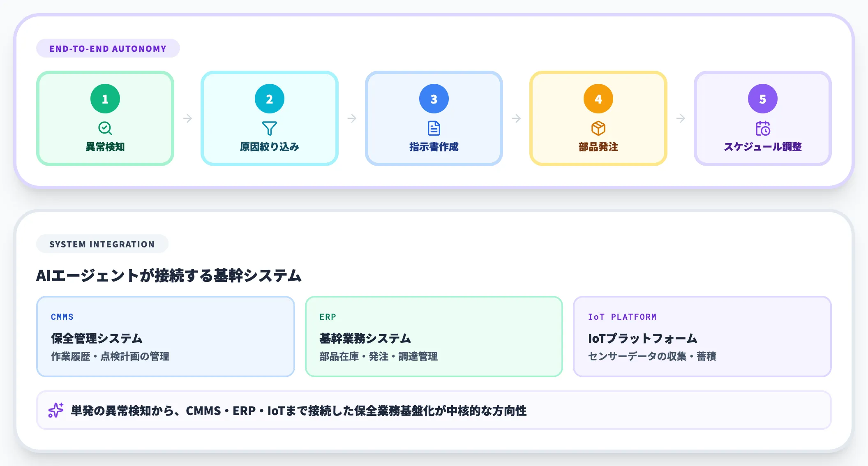The width and height of the screenshot is (868, 466).
Task: Click the arrow leading to スケジュール調整
Action: [x=681, y=118]
